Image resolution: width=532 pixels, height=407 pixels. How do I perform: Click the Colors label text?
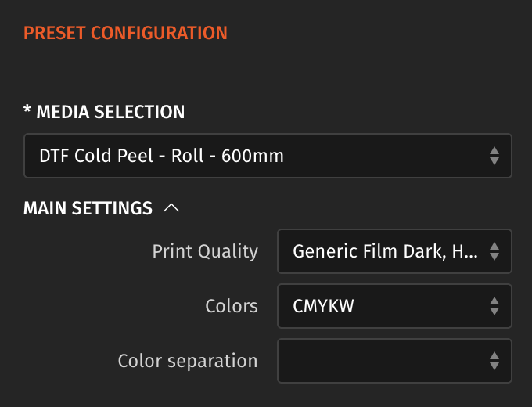pos(232,306)
